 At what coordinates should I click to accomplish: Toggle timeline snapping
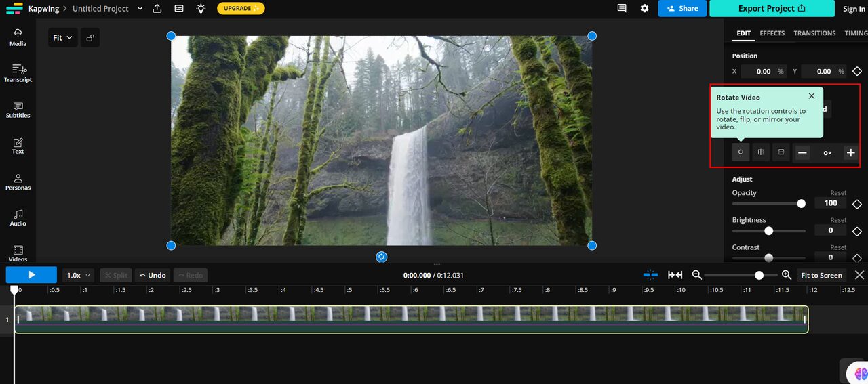pos(650,275)
